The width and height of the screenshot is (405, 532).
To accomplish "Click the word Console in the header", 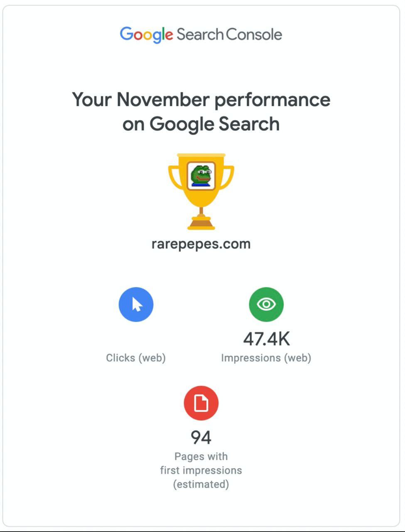I will point(254,34).
